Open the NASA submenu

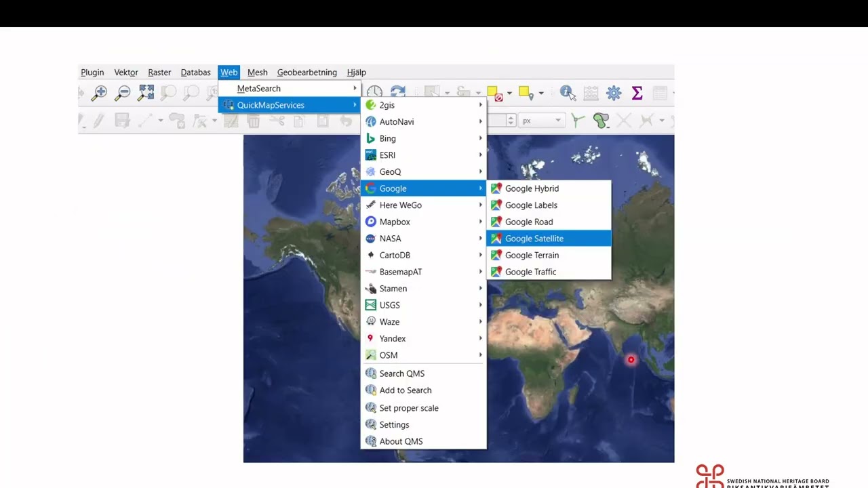tap(423, 239)
